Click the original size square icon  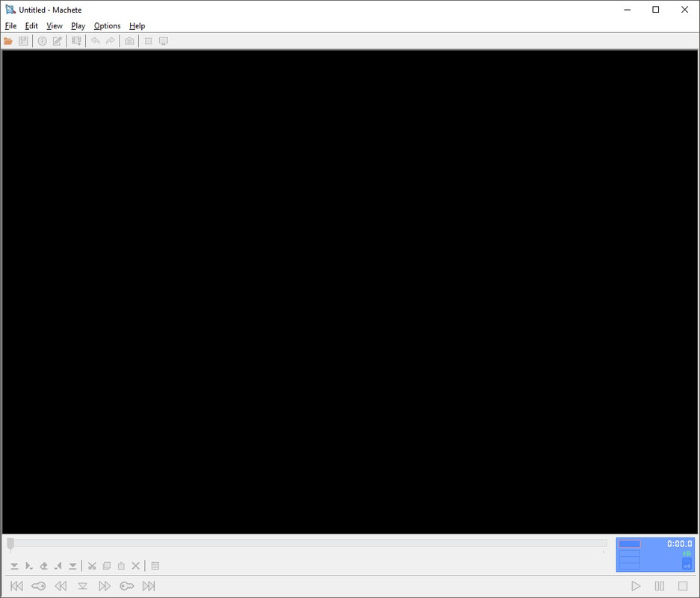[148, 41]
